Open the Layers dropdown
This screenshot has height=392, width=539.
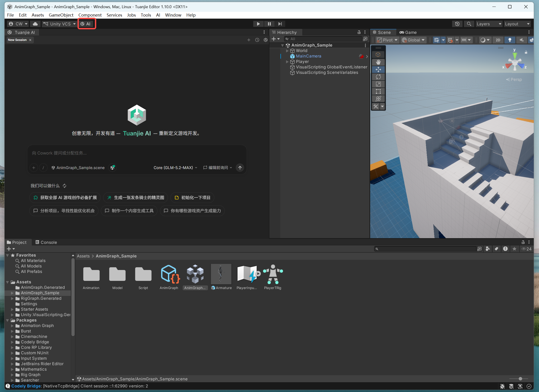489,24
